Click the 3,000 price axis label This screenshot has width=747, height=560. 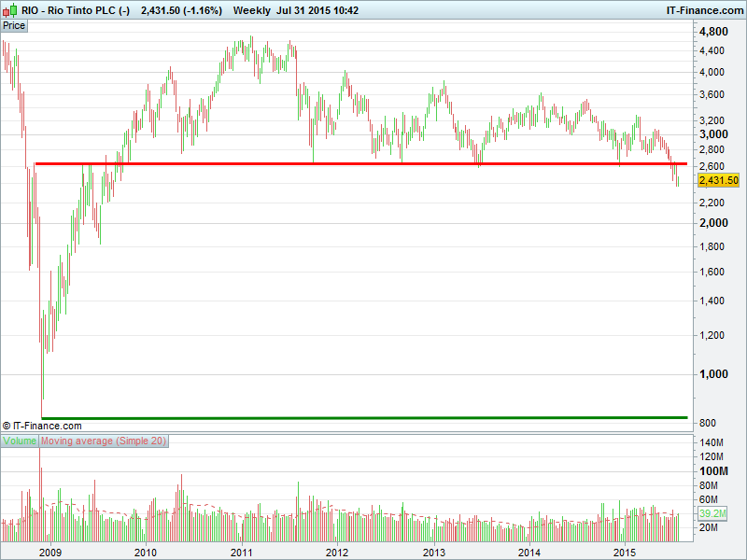[713, 134]
